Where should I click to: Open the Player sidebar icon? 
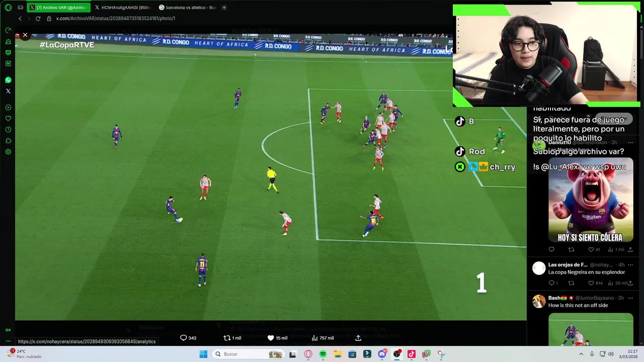8,108
